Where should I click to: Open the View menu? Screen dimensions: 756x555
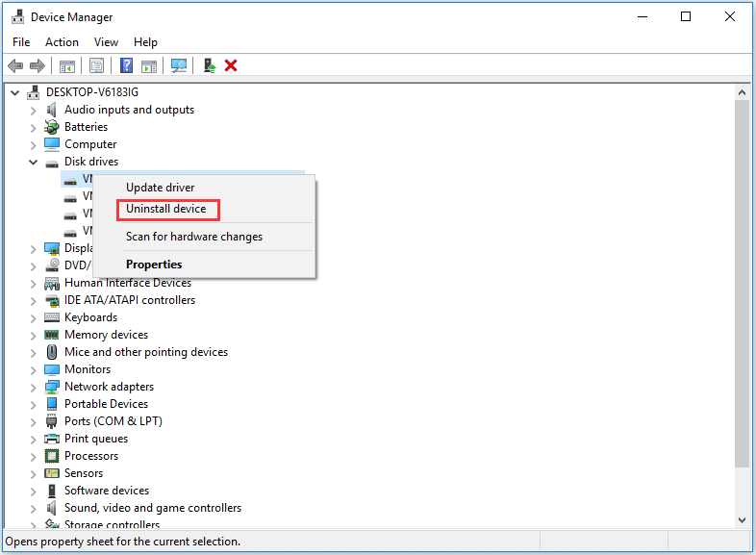pyautogui.click(x=106, y=42)
